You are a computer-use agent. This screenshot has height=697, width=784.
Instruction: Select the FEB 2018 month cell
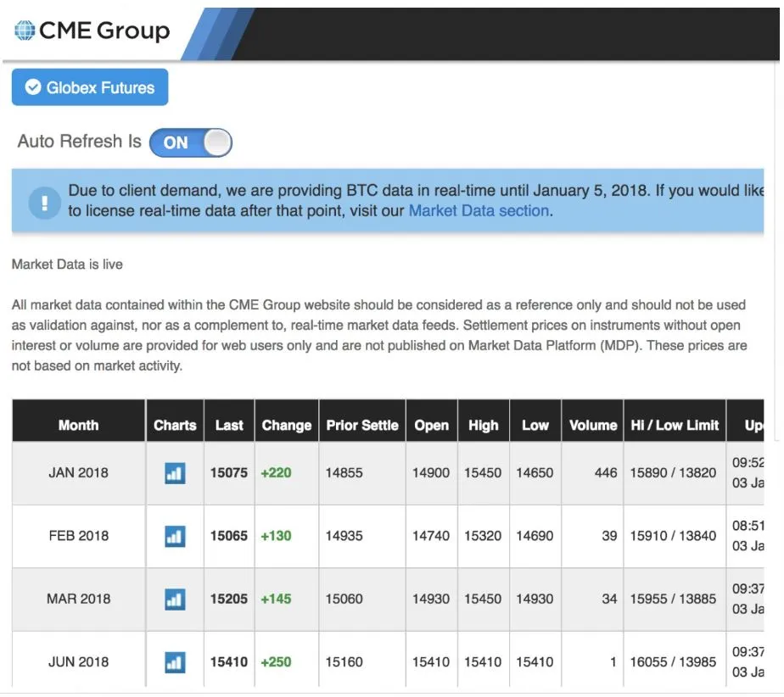point(79,536)
